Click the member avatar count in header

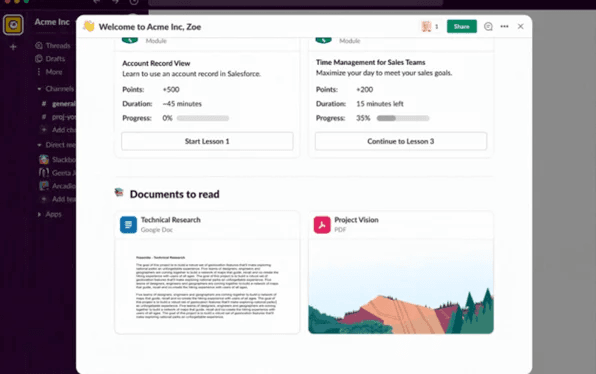click(430, 26)
